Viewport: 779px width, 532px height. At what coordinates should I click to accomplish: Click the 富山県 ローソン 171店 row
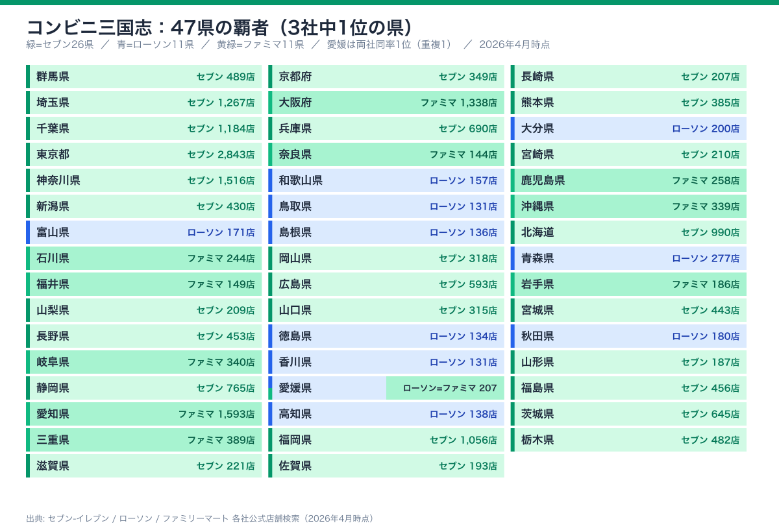click(144, 232)
